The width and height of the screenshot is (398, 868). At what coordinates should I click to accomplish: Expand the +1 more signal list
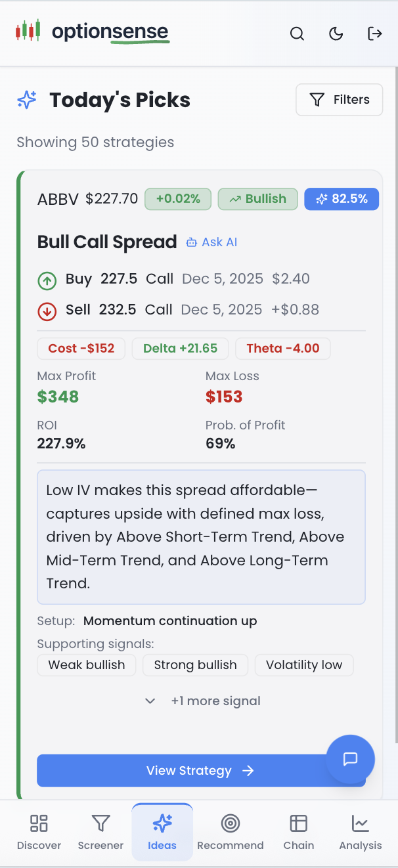[203, 701]
